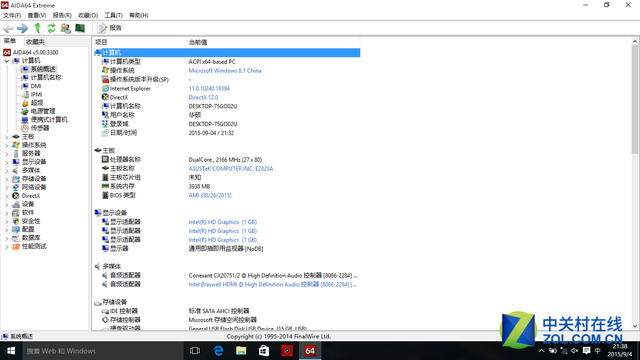Viewport: 640px width, 360px height.
Task: Select 传感器 tree item
Action: point(40,128)
